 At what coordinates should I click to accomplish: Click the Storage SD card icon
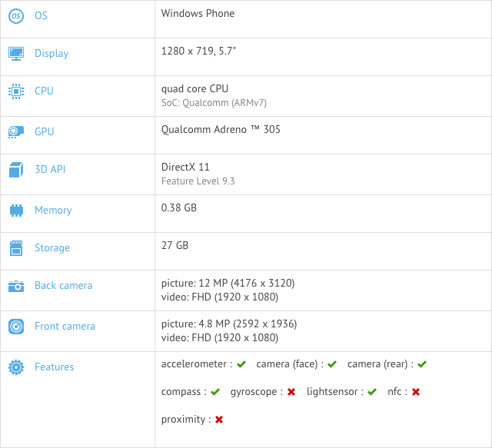click(16, 248)
